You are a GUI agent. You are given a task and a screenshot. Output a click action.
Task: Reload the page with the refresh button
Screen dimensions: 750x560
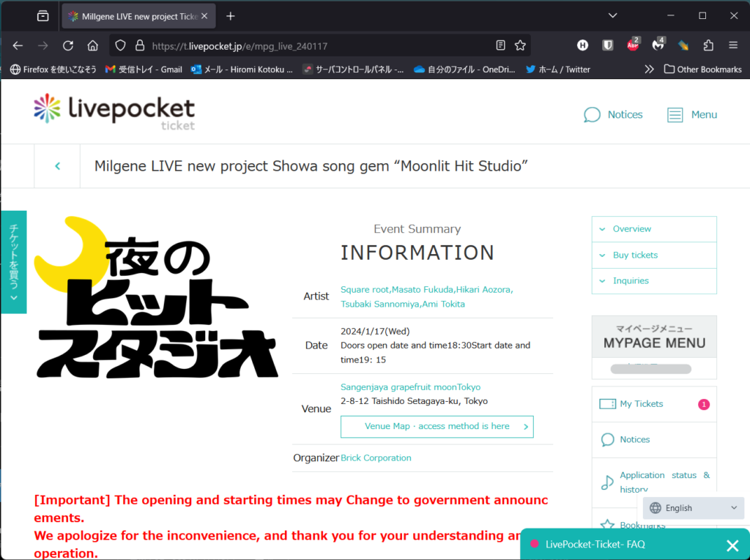pos(68,45)
